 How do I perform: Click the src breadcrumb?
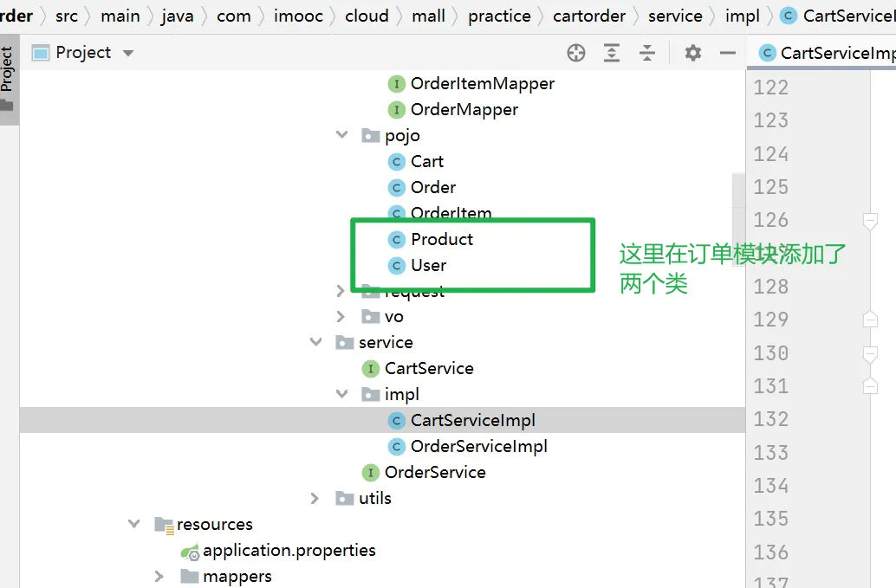[x=66, y=16]
